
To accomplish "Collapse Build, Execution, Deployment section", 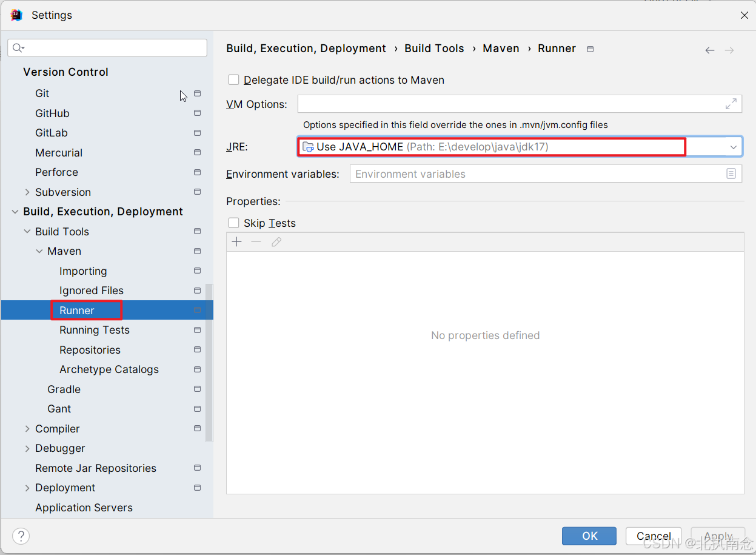I will click(15, 212).
